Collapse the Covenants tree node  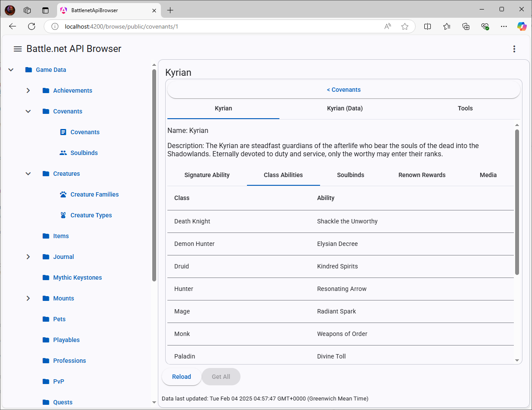(28, 111)
